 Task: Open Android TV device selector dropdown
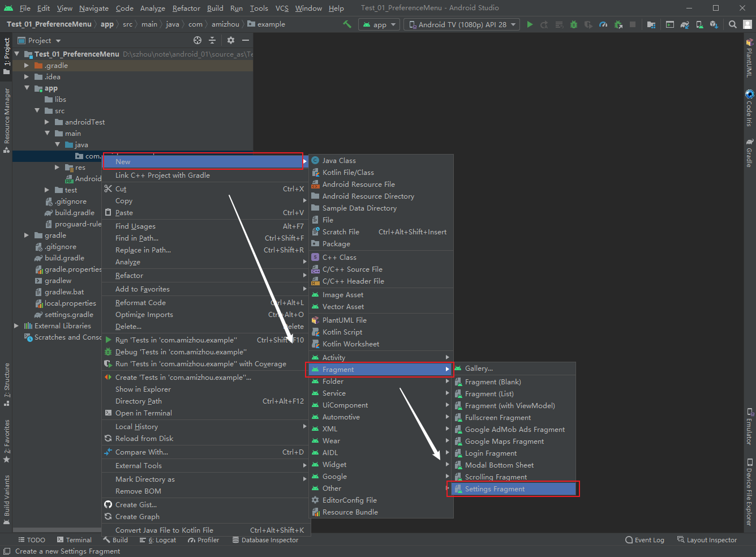463,24
